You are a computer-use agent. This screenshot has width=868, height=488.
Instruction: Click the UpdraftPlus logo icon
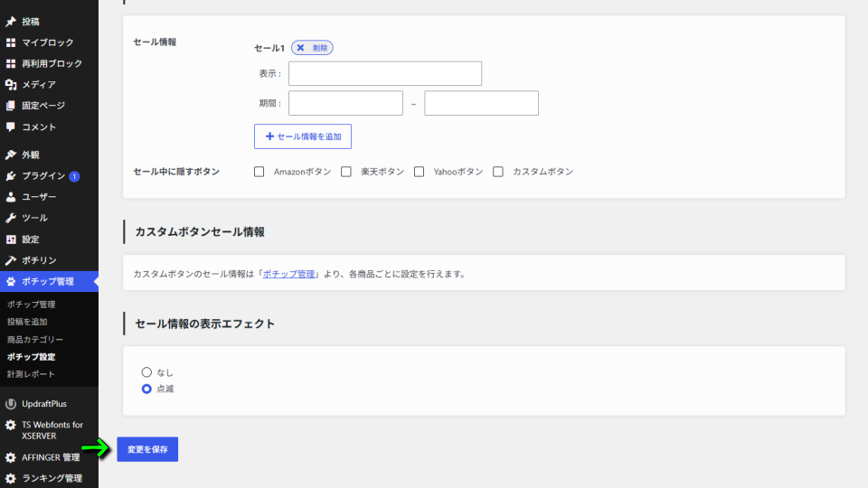11,404
